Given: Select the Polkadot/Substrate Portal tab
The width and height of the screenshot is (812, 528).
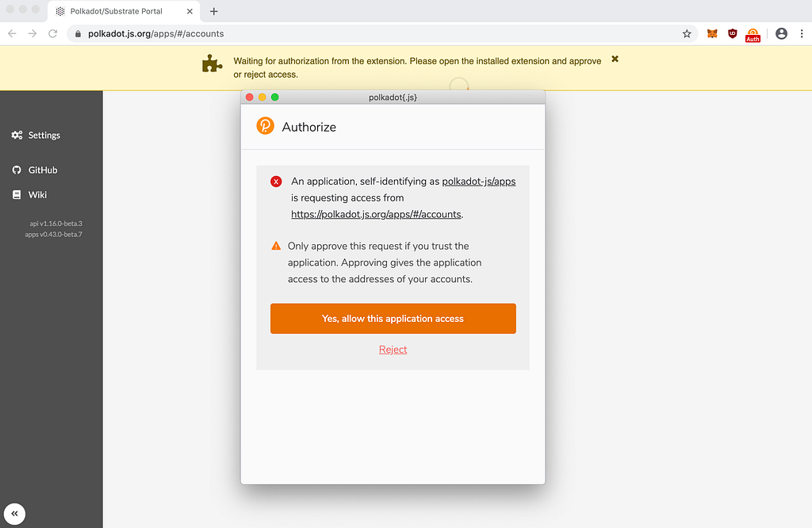Looking at the screenshot, I should [x=124, y=11].
